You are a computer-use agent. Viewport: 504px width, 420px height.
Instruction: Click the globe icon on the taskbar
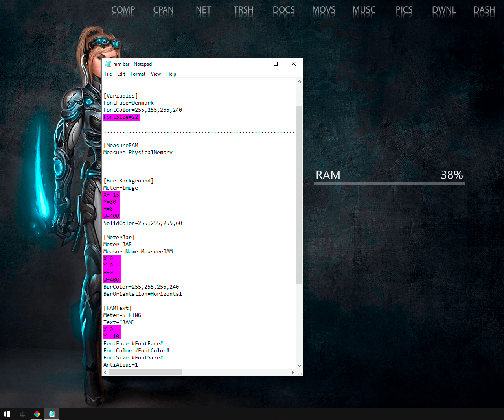[22, 414]
